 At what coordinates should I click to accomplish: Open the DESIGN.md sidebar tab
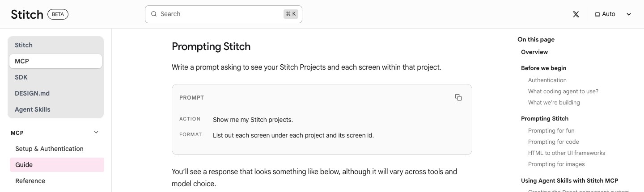[55, 93]
